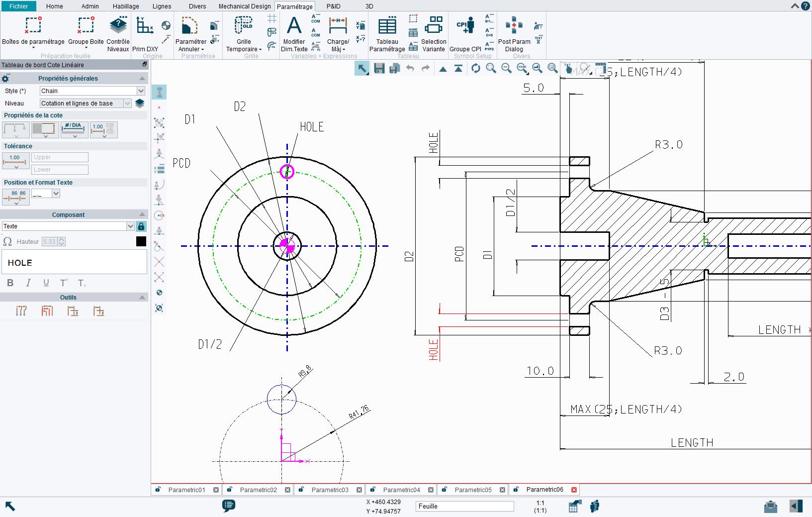The width and height of the screenshot is (812, 517).
Task: Open the Niveau dropdown for Cotation
Action: click(127, 103)
